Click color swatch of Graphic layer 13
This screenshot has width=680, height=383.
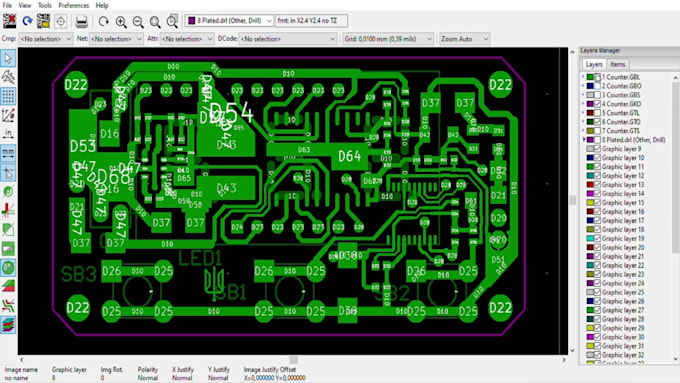[x=590, y=185]
